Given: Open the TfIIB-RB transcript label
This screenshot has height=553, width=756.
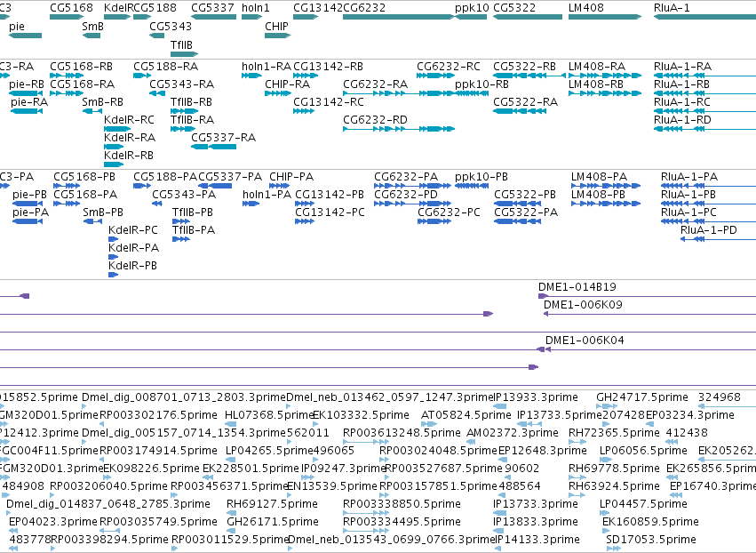Looking at the screenshot, I should pyautogui.click(x=191, y=102).
